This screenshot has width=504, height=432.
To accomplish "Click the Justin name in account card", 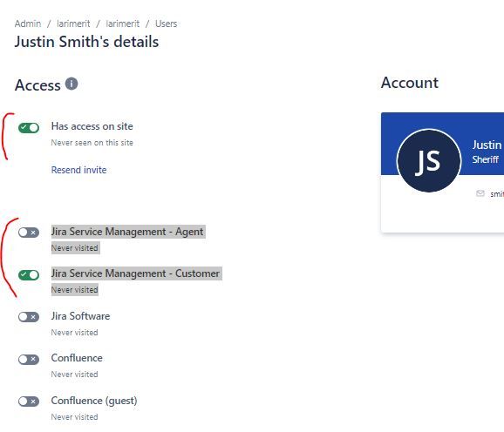I will [x=487, y=145].
